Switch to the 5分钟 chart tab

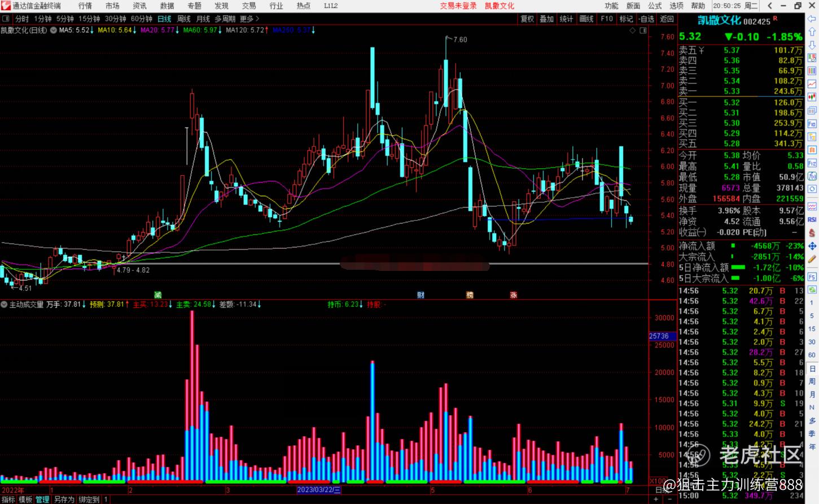65,19
